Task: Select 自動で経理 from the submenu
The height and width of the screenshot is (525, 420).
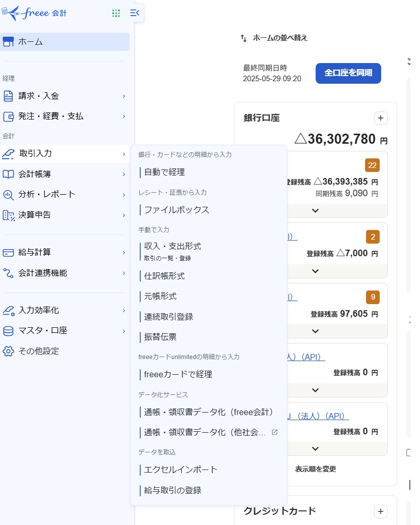Action: [164, 172]
